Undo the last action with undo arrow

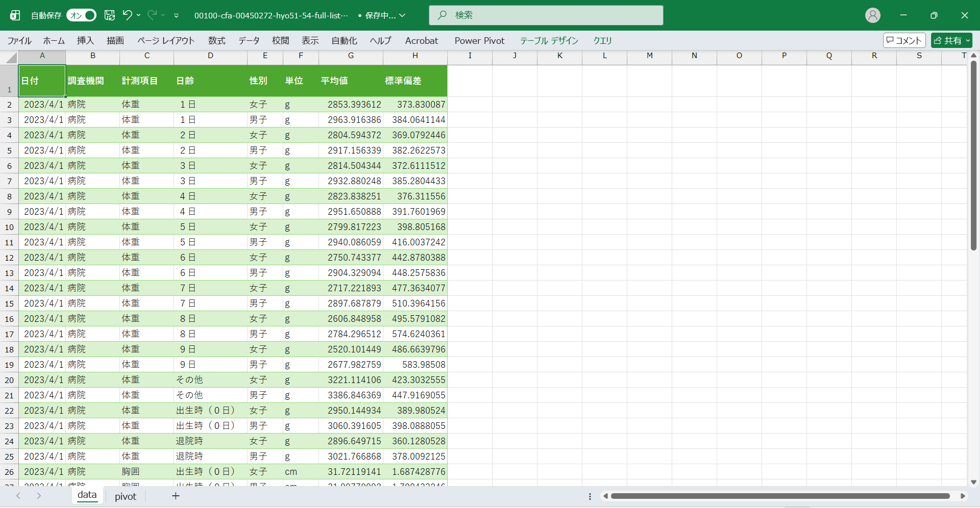coord(127,15)
